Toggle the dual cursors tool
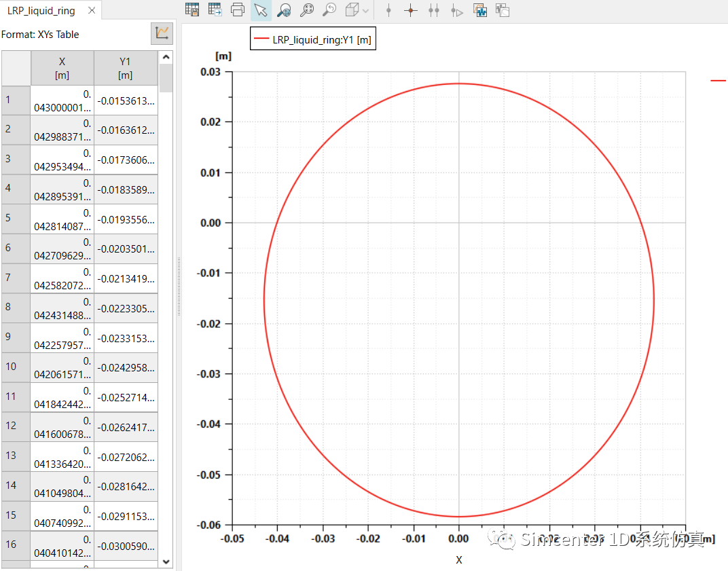728x571 pixels. coord(434,10)
